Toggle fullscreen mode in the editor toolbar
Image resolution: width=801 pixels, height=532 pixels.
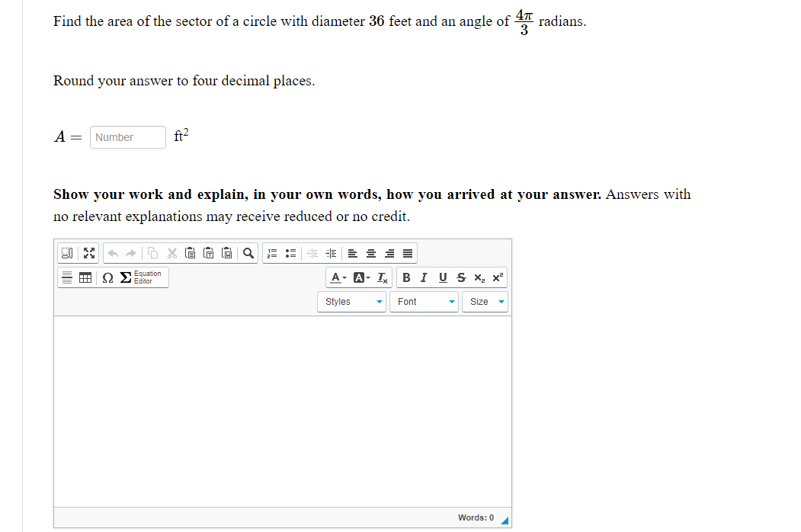tap(88, 253)
